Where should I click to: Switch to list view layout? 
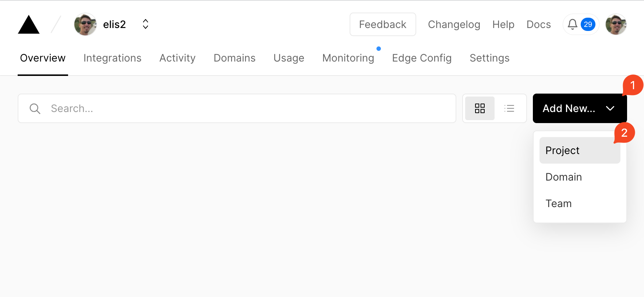pos(509,108)
